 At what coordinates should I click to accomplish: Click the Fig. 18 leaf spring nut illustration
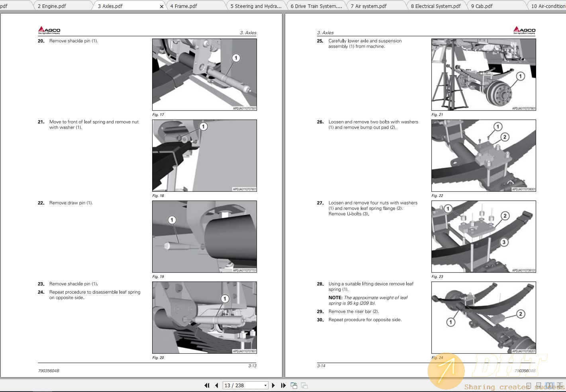(x=204, y=156)
